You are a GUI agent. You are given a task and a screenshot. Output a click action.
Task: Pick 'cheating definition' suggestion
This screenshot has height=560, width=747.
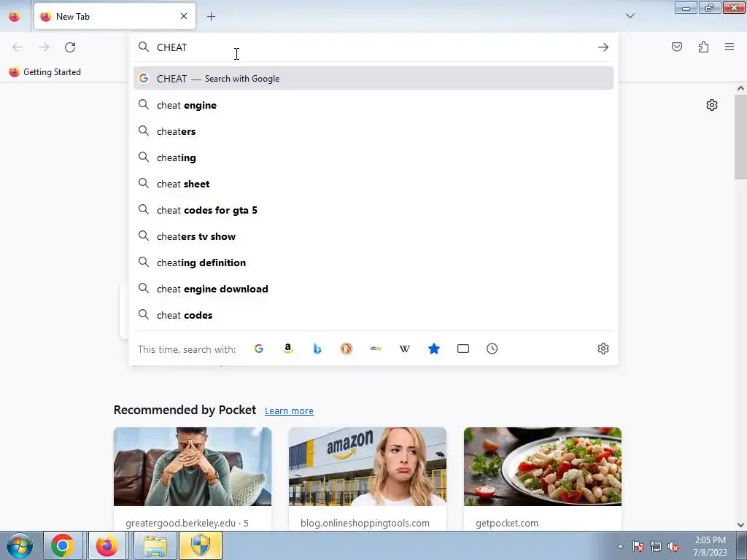click(x=373, y=262)
